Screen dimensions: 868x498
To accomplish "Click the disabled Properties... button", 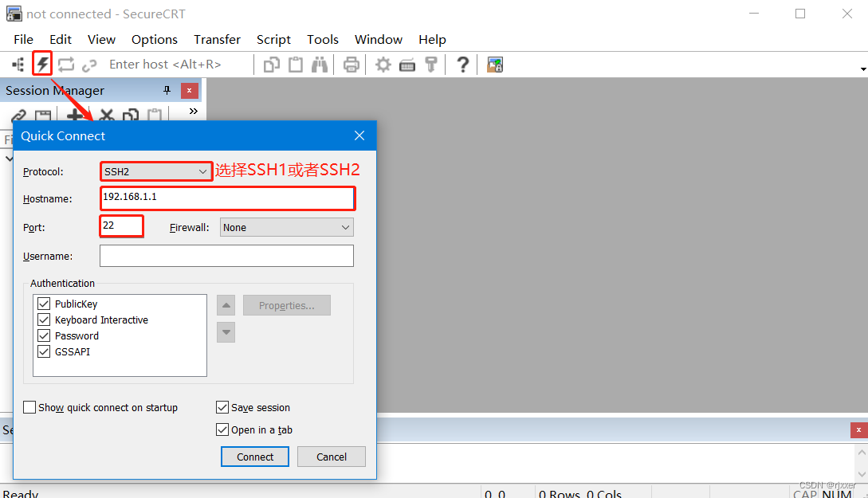I will [x=287, y=305].
